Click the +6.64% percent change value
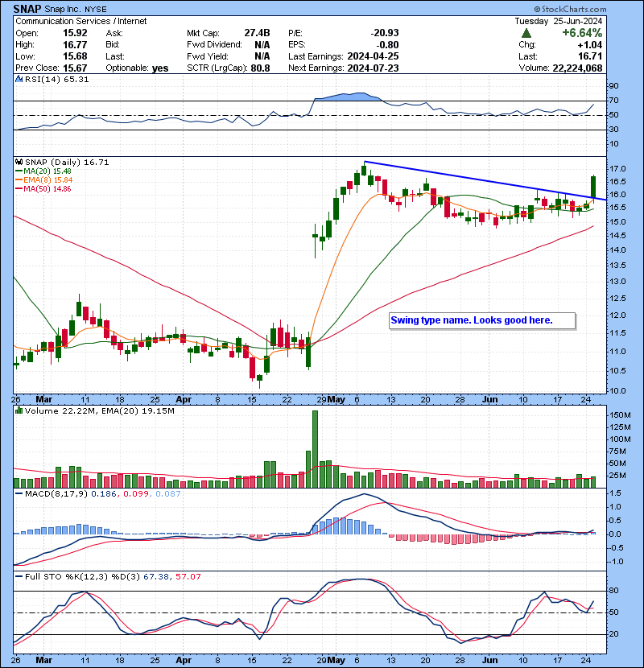Image resolution: width=644 pixels, height=668 pixels. [582, 33]
